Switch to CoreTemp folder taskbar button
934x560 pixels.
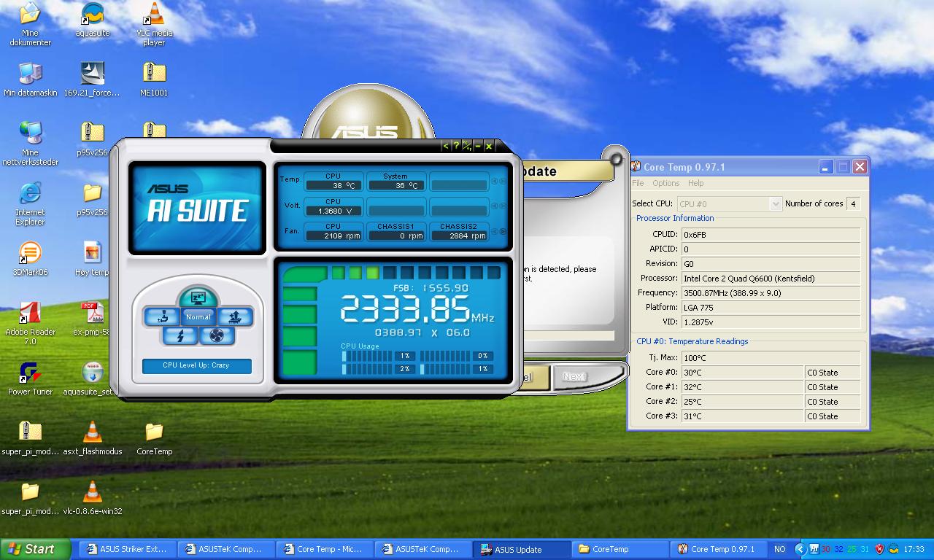click(619, 549)
